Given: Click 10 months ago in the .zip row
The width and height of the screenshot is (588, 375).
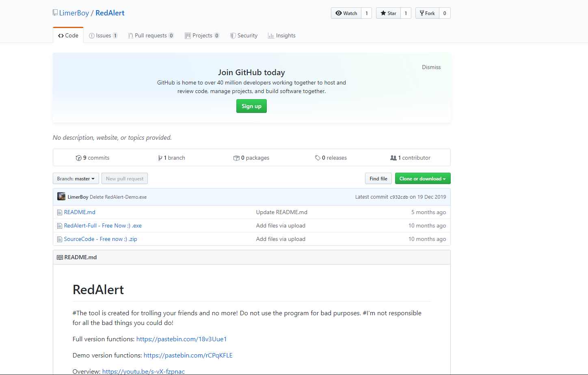Looking at the screenshot, I should [x=427, y=239].
